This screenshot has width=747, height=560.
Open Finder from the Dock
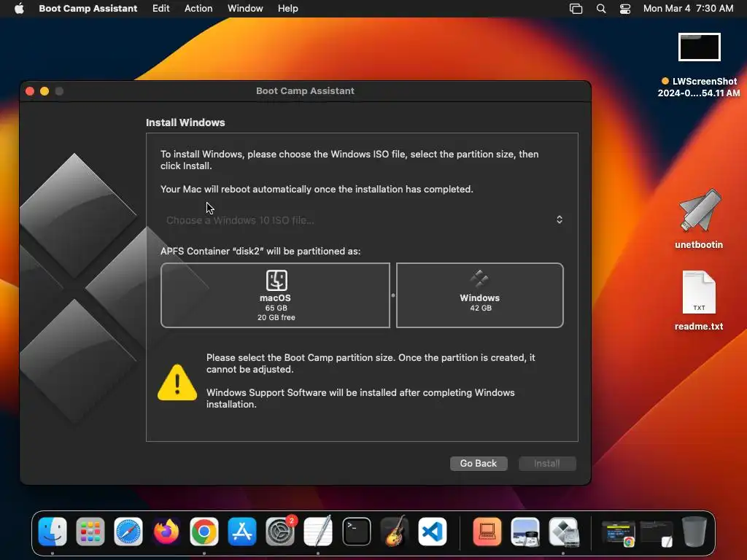(x=53, y=532)
